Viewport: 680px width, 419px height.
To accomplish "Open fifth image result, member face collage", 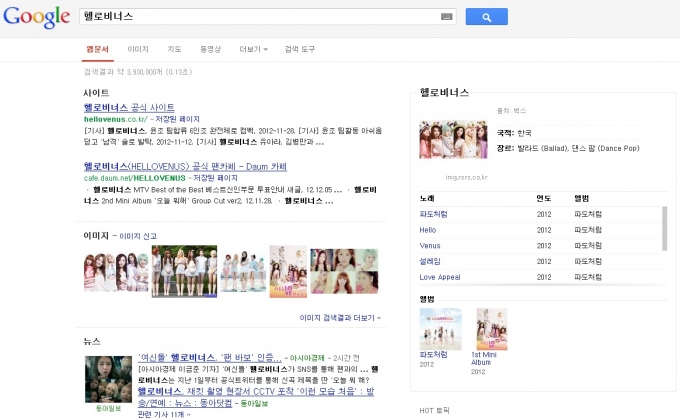I will [x=344, y=271].
